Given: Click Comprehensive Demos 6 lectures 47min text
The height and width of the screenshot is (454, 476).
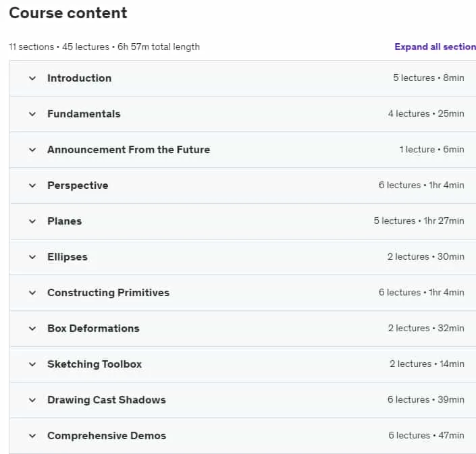Looking at the screenshot, I should 426,435.
